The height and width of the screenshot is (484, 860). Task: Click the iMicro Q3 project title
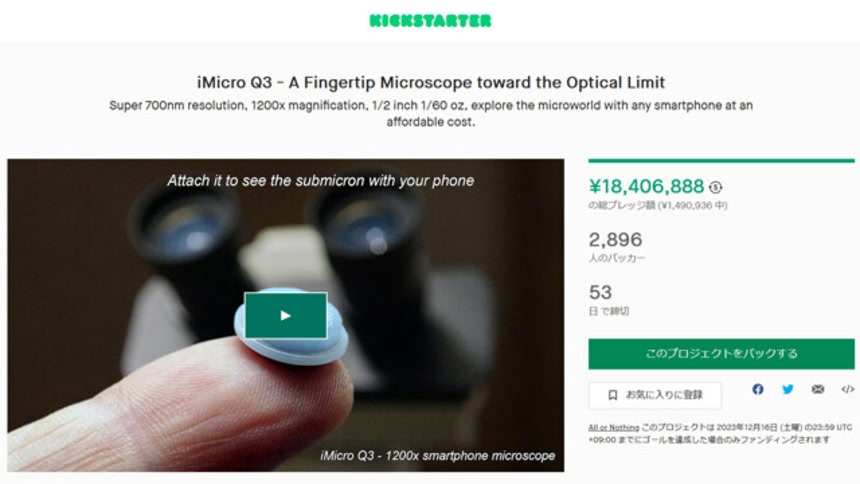click(431, 82)
